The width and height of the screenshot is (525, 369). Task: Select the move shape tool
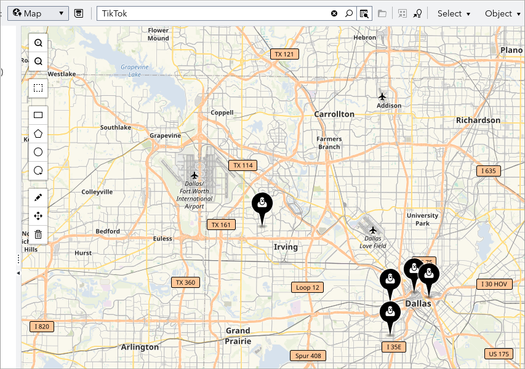(x=38, y=216)
